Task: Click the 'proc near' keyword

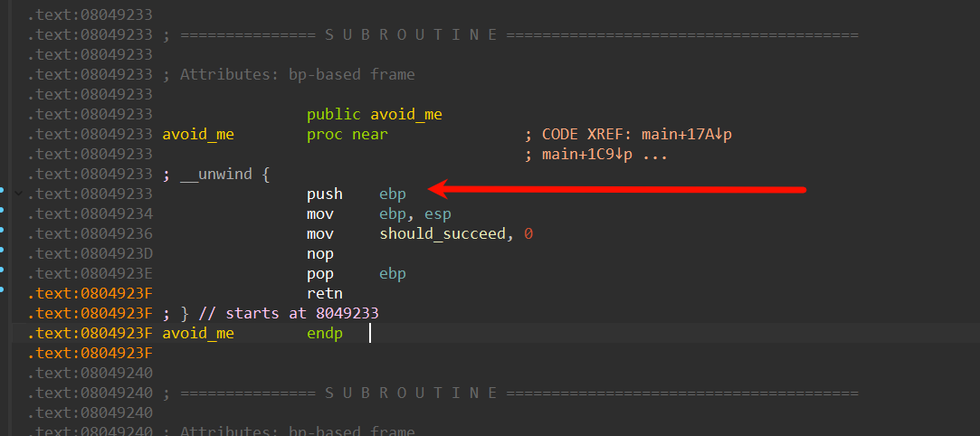Action: click(347, 134)
